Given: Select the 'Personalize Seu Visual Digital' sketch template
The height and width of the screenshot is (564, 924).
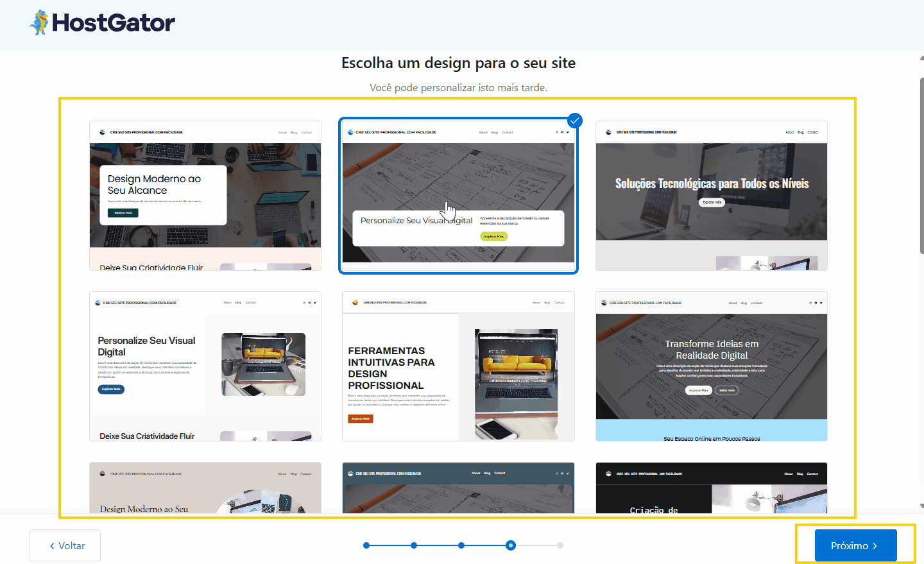Looking at the screenshot, I should [458, 196].
